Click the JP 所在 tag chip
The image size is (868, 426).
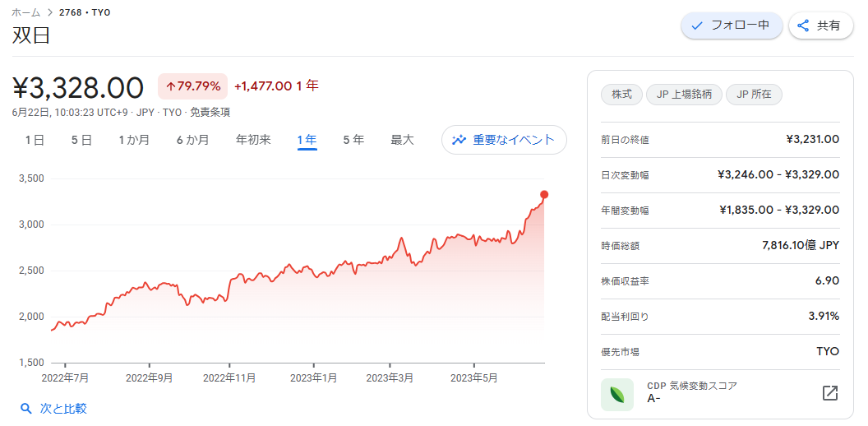754,95
